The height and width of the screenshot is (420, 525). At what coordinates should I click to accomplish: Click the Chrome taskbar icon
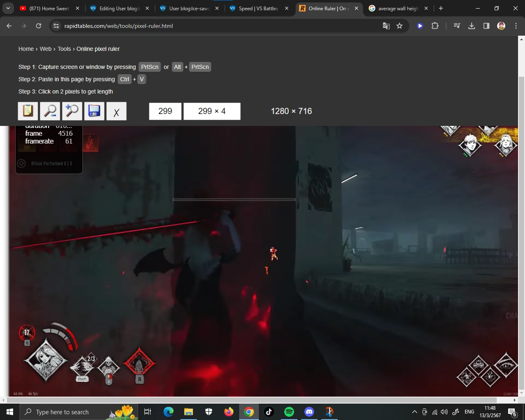pyautogui.click(x=249, y=412)
